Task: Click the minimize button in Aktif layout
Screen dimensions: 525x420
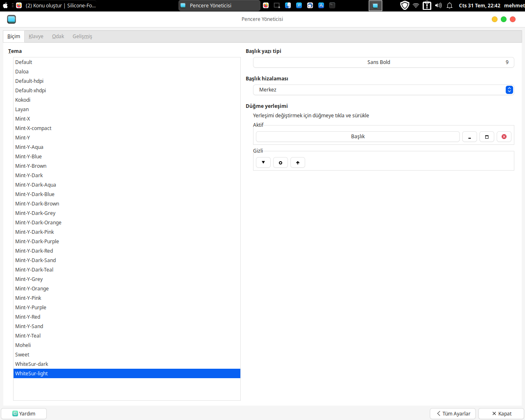Action: [x=469, y=137]
